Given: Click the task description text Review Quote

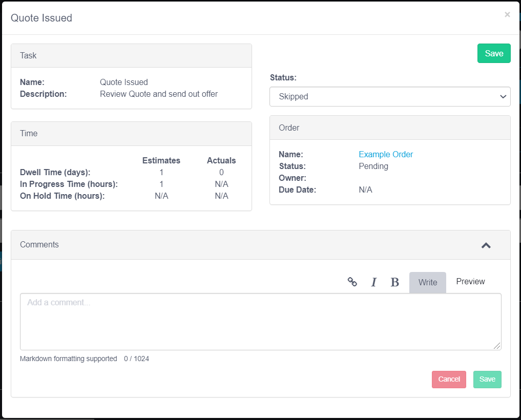Looking at the screenshot, I should [158, 94].
